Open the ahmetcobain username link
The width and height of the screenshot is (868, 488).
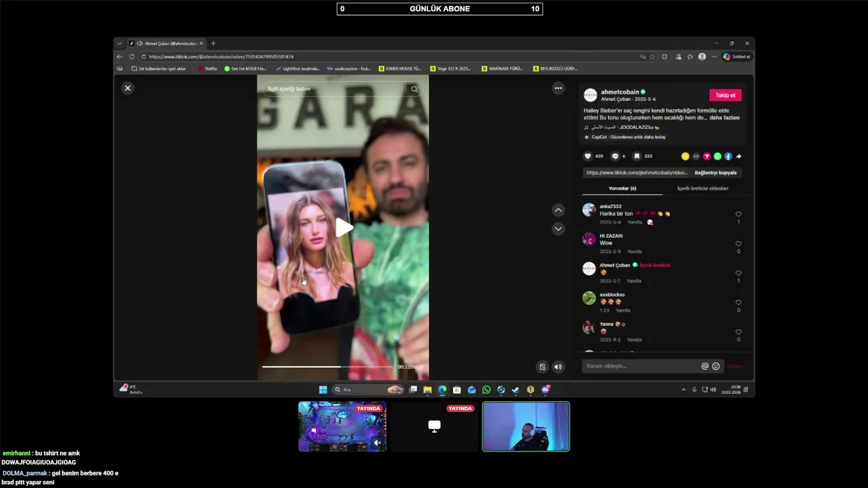[620, 91]
